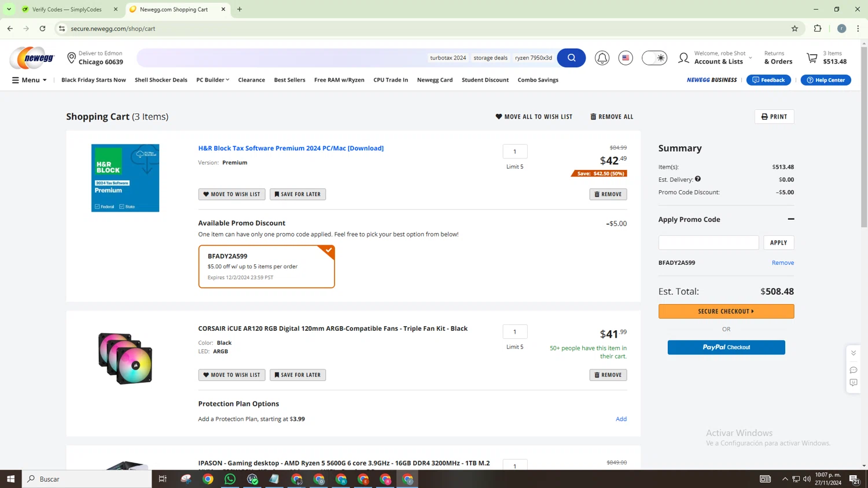Image resolution: width=868 pixels, height=488 pixels.
Task: Add a Protection Plan for CORSAIR fans
Action: click(x=621, y=419)
